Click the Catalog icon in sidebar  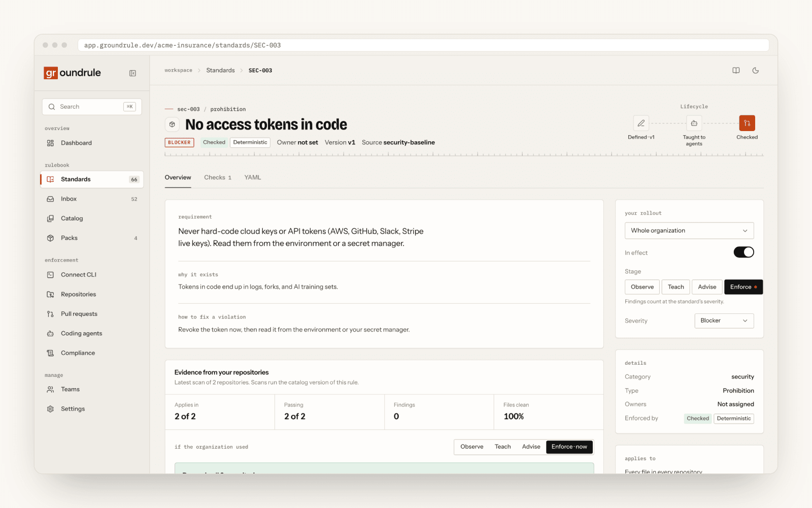click(x=50, y=218)
